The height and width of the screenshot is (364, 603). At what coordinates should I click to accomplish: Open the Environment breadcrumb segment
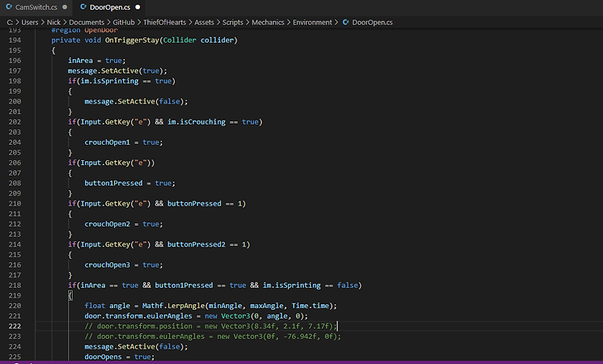312,23
